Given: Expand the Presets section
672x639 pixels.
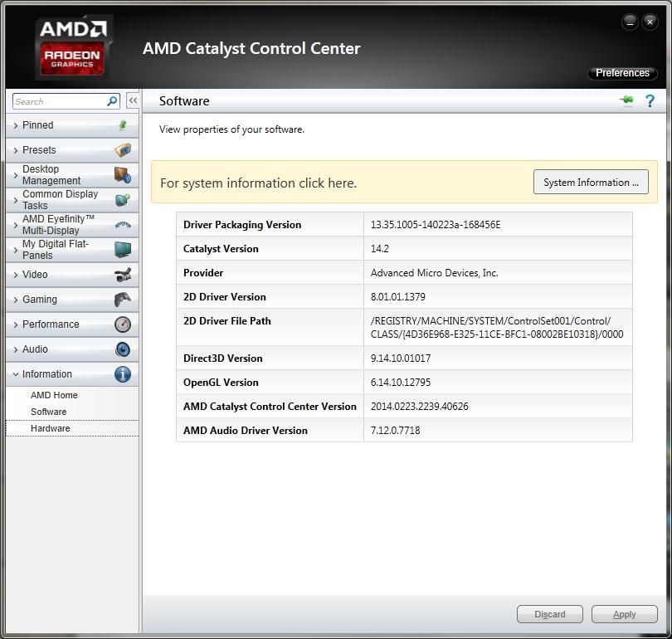Looking at the screenshot, I should pyautogui.click(x=72, y=150).
